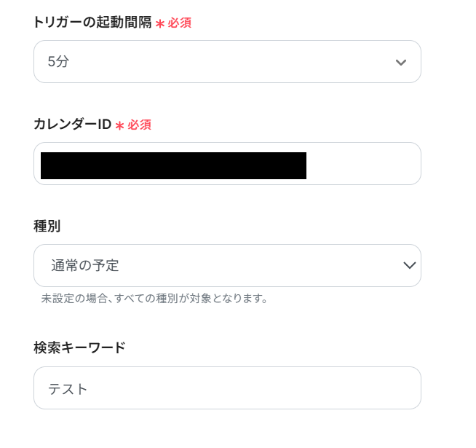The image size is (476, 448).
Task: Click the 種別 label
Action: (47, 226)
